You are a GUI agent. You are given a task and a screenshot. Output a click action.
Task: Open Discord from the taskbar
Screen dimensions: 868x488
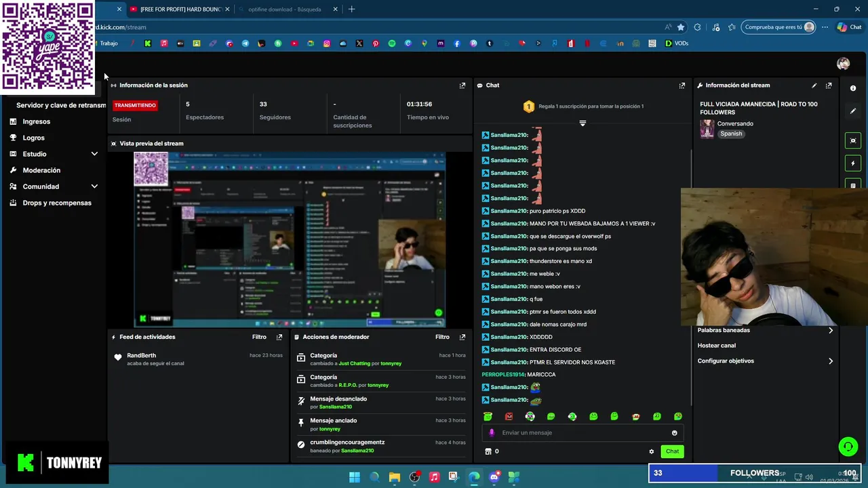pyautogui.click(x=494, y=477)
